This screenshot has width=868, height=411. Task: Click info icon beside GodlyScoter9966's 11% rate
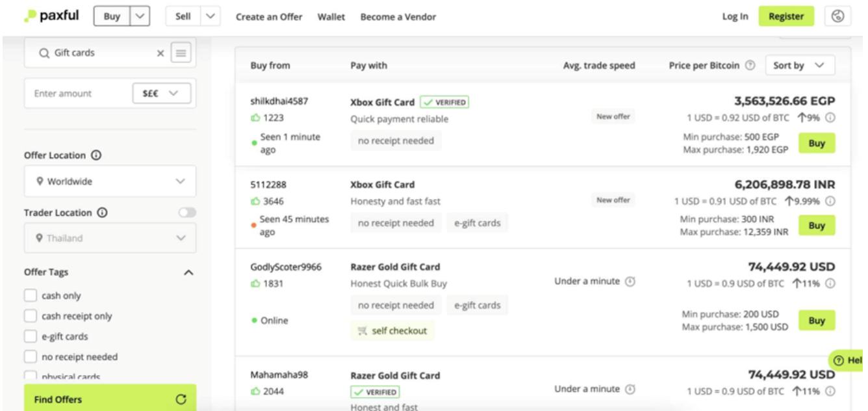830,284
